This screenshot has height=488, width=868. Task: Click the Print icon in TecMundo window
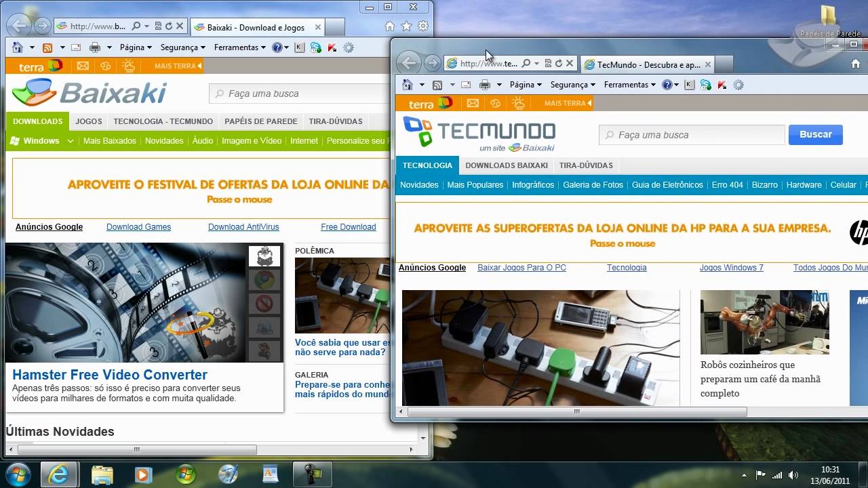tap(485, 85)
